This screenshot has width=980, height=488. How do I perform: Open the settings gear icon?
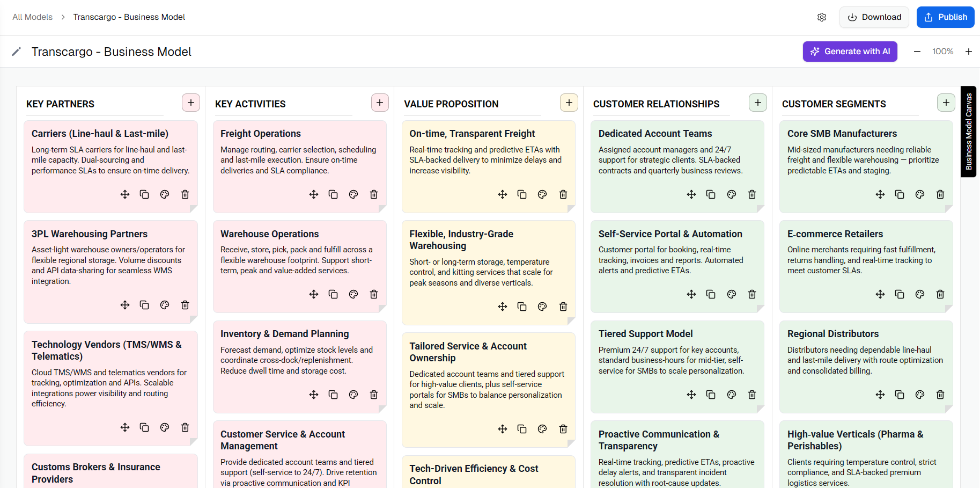coord(822,17)
